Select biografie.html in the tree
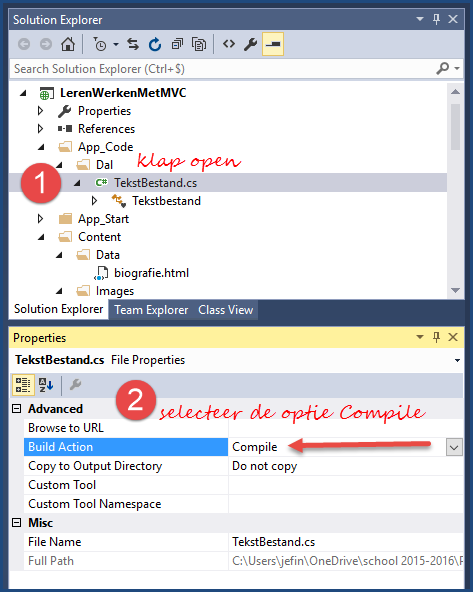The height and width of the screenshot is (592, 473). pos(151,273)
